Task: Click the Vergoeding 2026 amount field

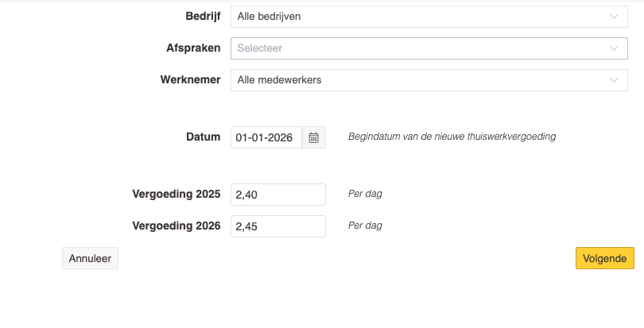Action: 277,226
